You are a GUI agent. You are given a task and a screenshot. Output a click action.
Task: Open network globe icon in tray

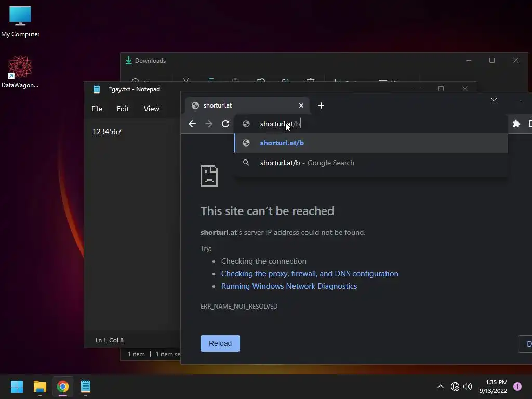point(455,387)
